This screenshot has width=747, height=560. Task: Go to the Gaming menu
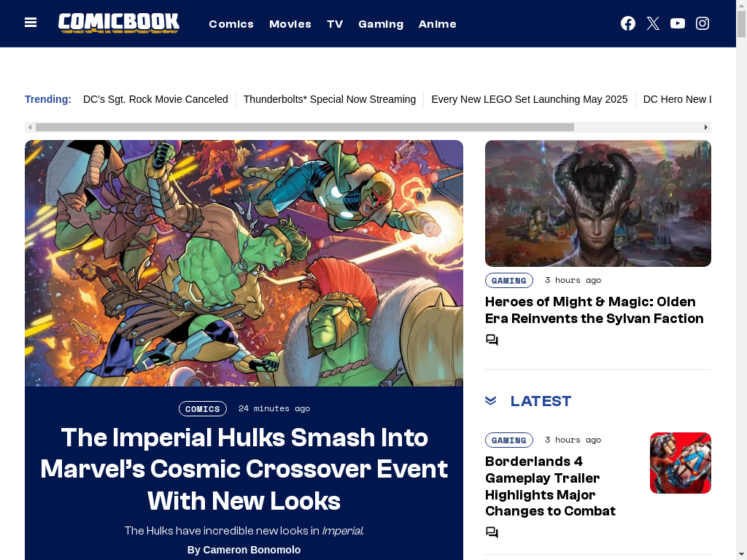click(381, 24)
